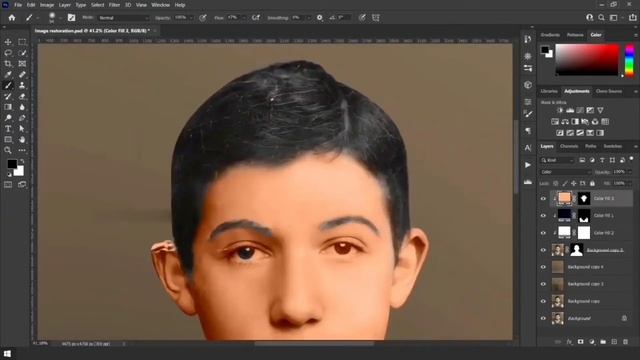This screenshot has width=640, height=360.
Task: Select the Rectangular Marquee tool
Action: [x=22, y=42]
